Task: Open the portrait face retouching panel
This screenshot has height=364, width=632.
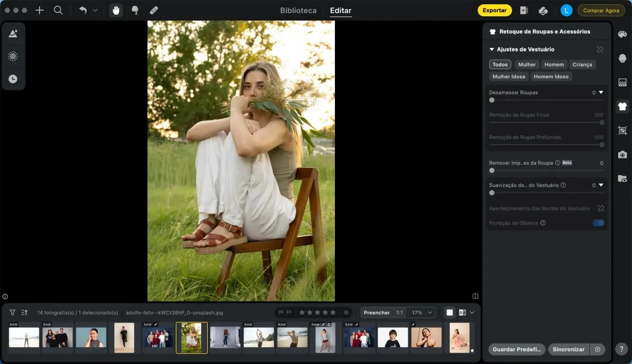Action: (623, 58)
